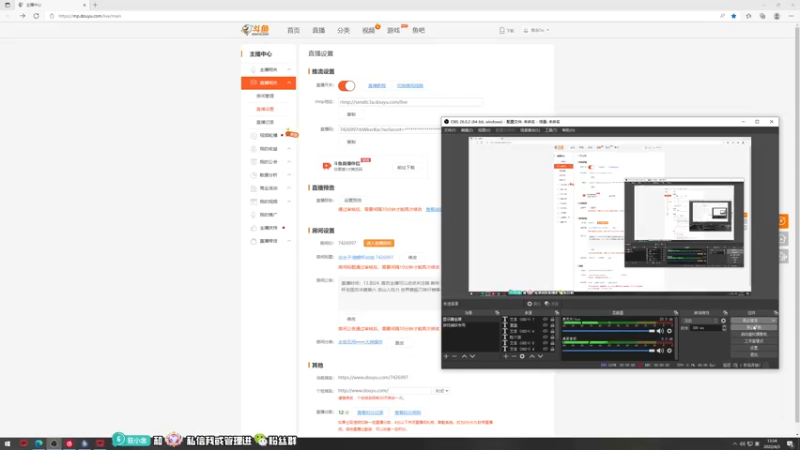This screenshot has height=450, width=800.
Task: Open the user account menu in Douyu header
Action: click(x=536, y=31)
